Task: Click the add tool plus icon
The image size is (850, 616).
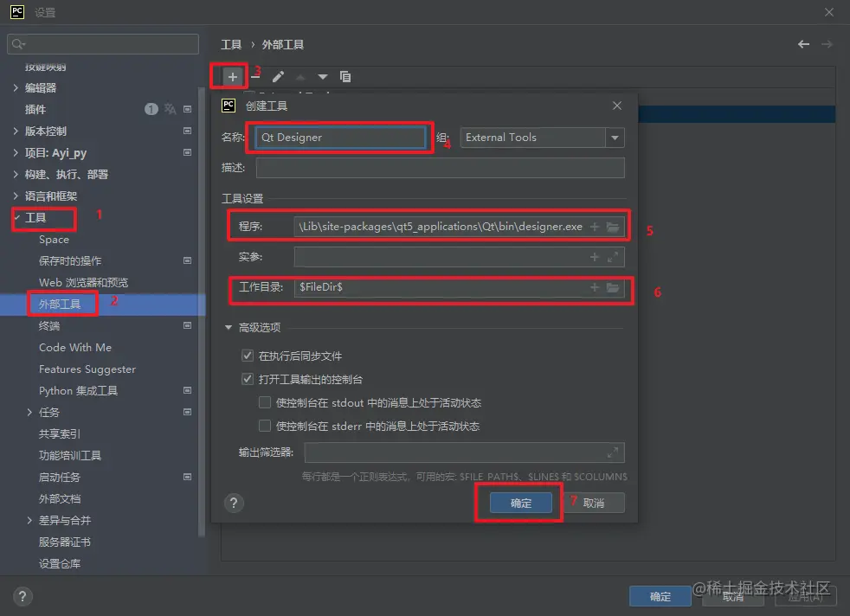Action: 233,77
